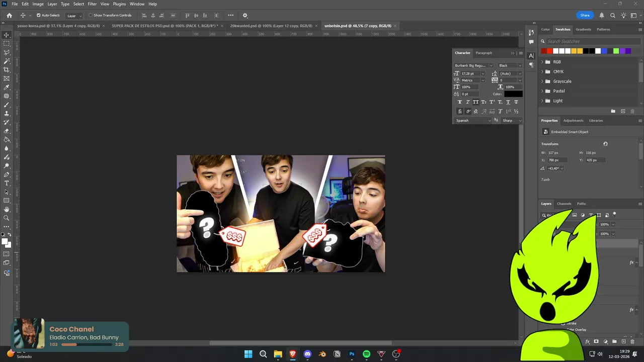Select the Frame tool

7,78
